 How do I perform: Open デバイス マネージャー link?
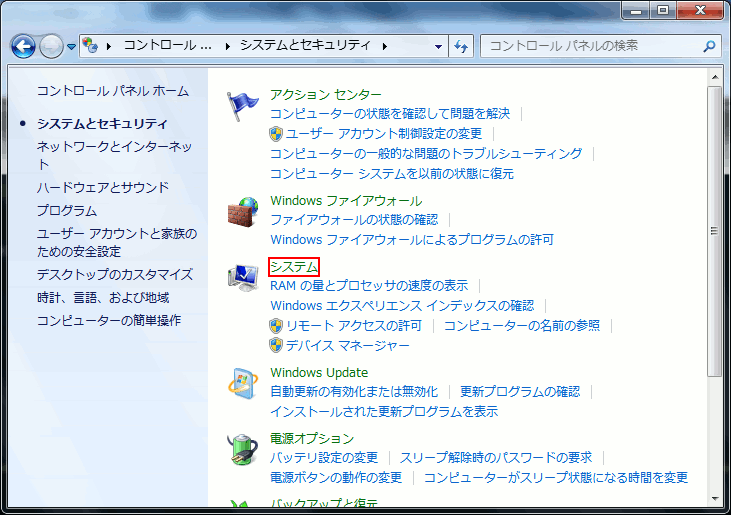tap(347, 345)
